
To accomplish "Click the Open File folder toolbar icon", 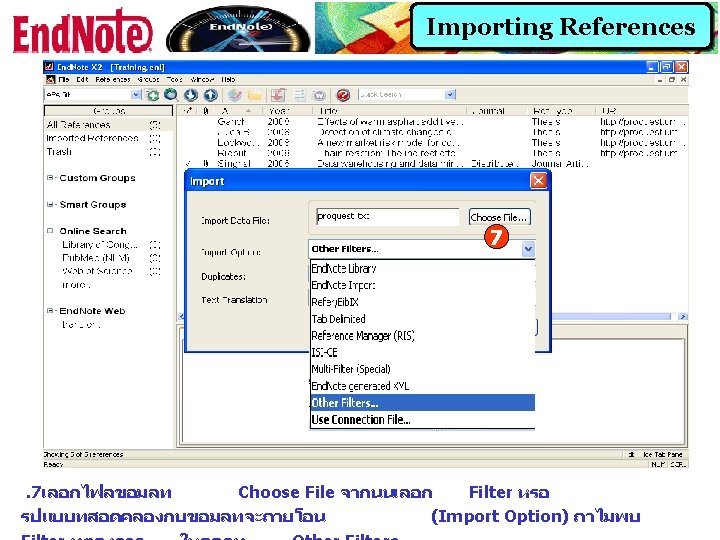I will pos(254,95).
